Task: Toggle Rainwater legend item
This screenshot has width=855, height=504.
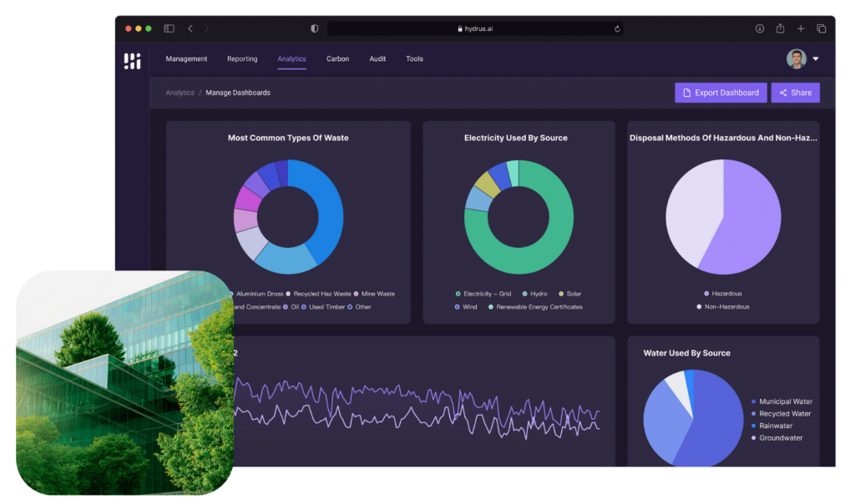Action: (x=772, y=426)
